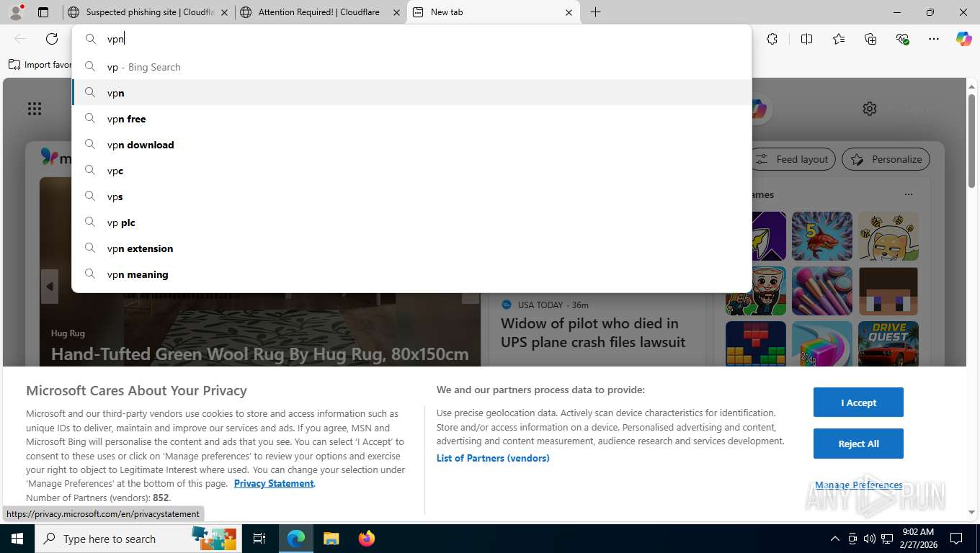Open List of Partners (vendors) link

(x=493, y=458)
